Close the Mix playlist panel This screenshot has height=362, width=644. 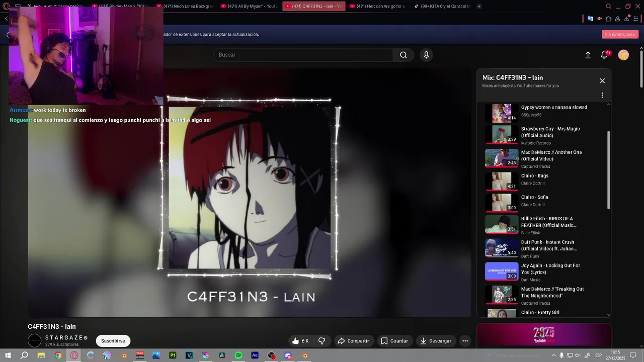point(602,81)
